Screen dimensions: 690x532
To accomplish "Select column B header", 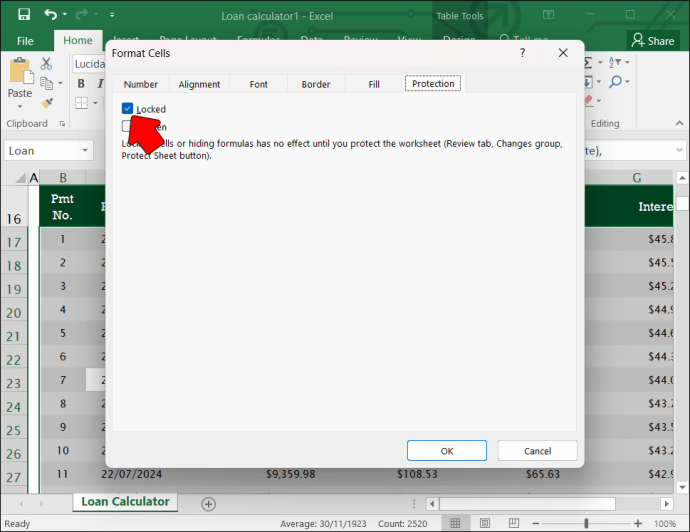I will coord(63,178).
